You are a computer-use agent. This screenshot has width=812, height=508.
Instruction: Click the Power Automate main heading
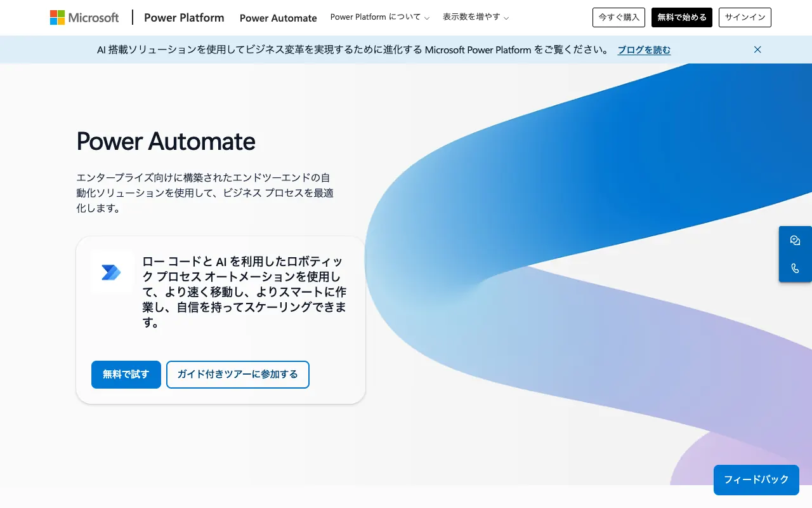click(166, 141)
